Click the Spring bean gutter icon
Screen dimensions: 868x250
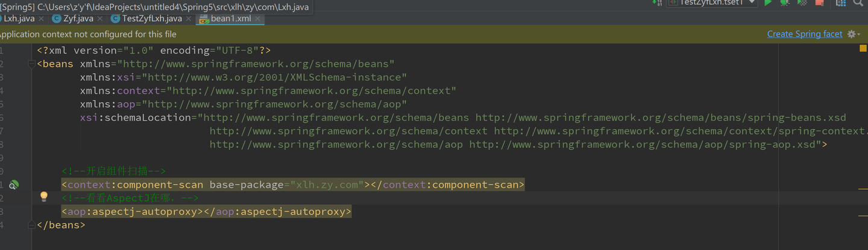(14, 185)
